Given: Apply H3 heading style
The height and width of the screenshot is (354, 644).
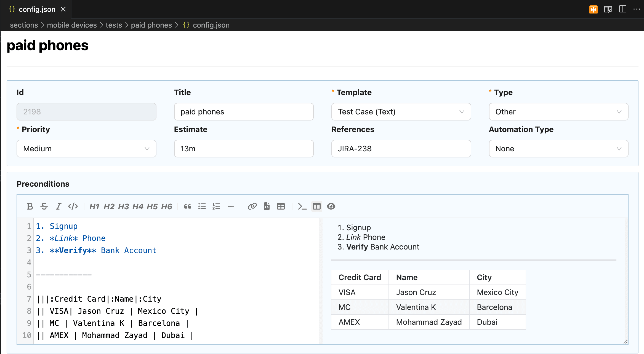Looking at the screenshot, I should click(x=123, y=206).
